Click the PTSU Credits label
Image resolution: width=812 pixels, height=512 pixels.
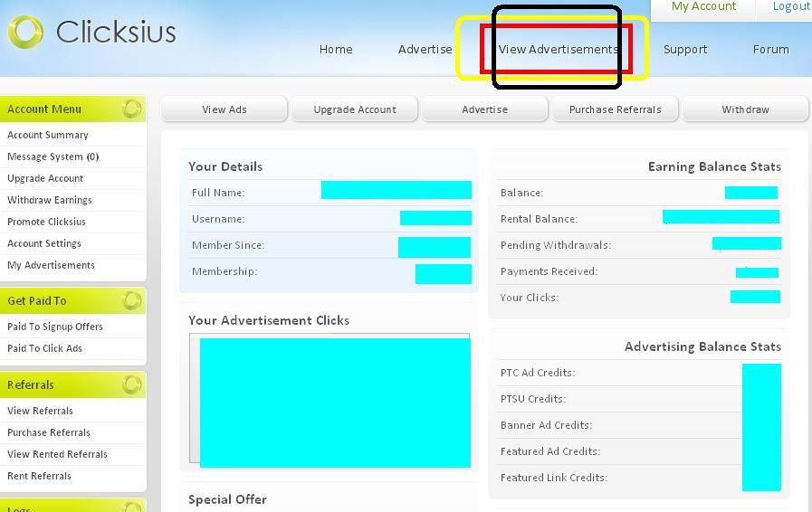(x=533, y=399)
